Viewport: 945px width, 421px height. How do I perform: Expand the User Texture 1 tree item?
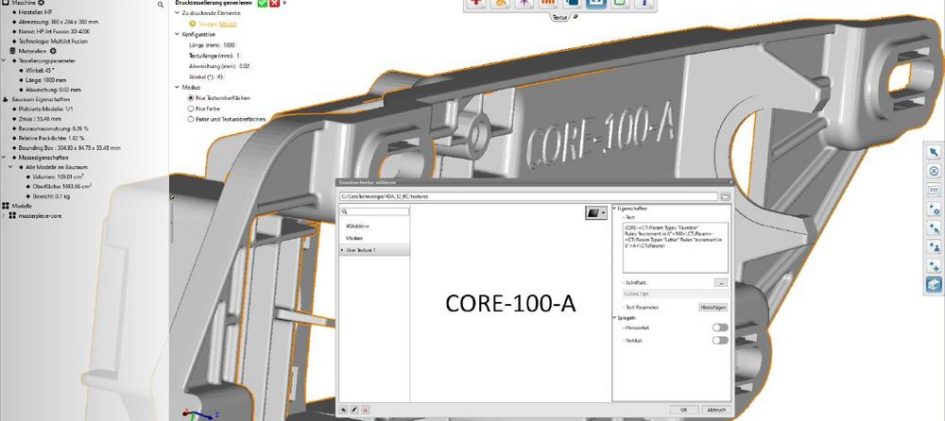click(342, 250)
